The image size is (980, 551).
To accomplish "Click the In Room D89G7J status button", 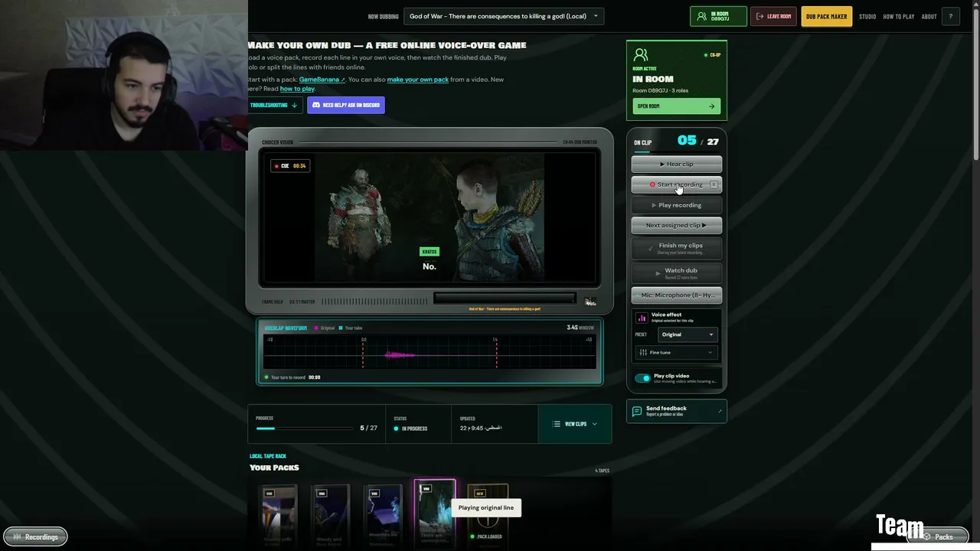I will click(718, 16).
